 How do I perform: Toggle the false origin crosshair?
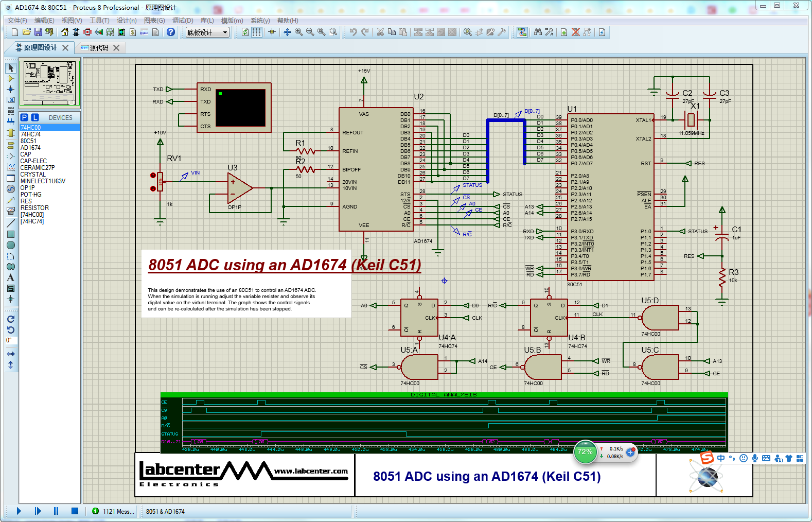272,32
